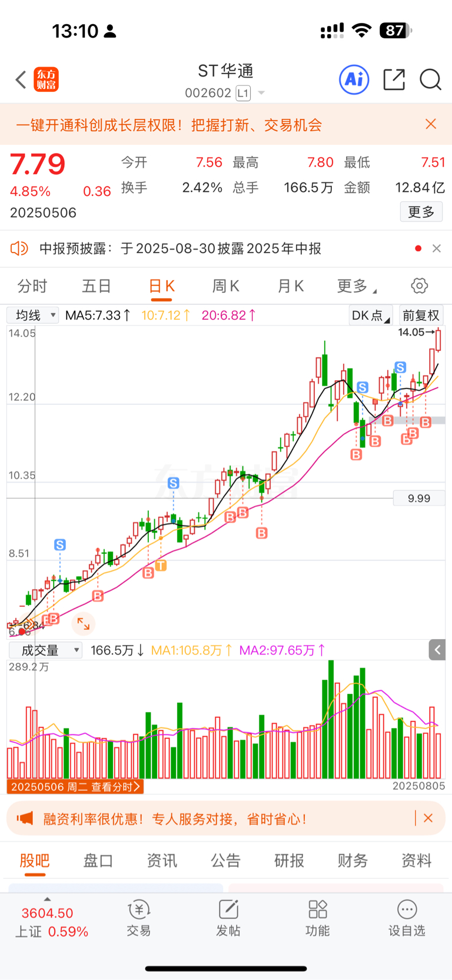Image resolution: width=452 pixels, height=980 pixels.
Task: Tap the speaker announcement icon
Action: 19,248
